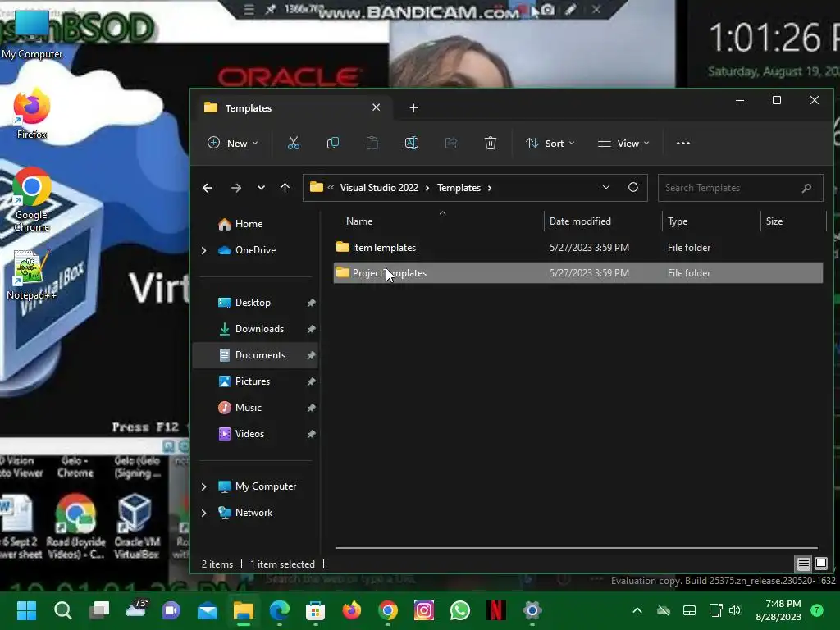Open weather widget showing 73°

(x=135, y=609)
